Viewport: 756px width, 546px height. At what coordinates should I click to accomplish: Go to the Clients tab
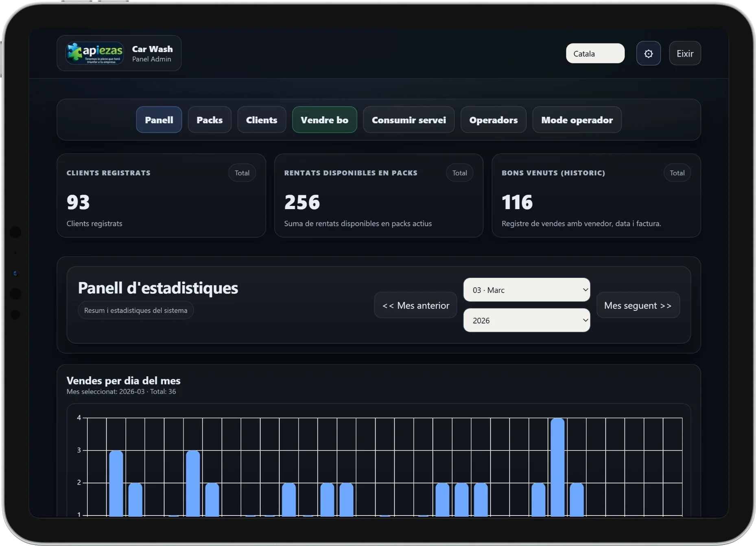coord(261,120)
